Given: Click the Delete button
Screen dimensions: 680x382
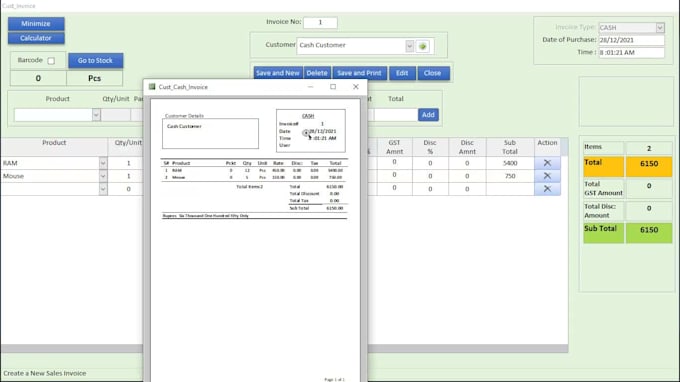Looking at the screenshot, I should click(x=317, y=73).
